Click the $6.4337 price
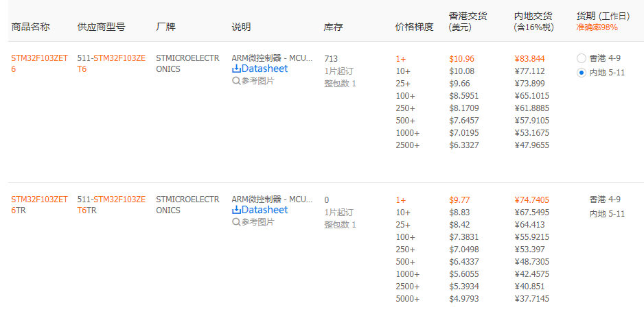Screen dimensions: 644x327 click(x=464, y=261)
